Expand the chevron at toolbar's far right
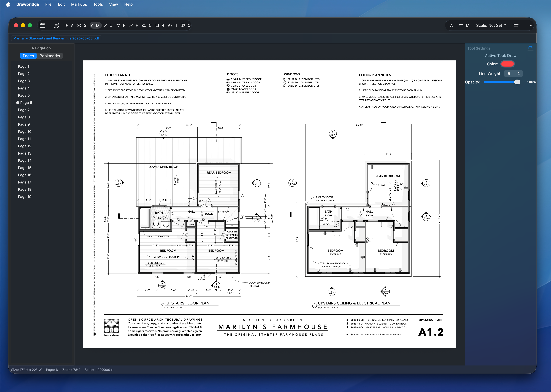This screenshot has height=392, width=551. 531,25
